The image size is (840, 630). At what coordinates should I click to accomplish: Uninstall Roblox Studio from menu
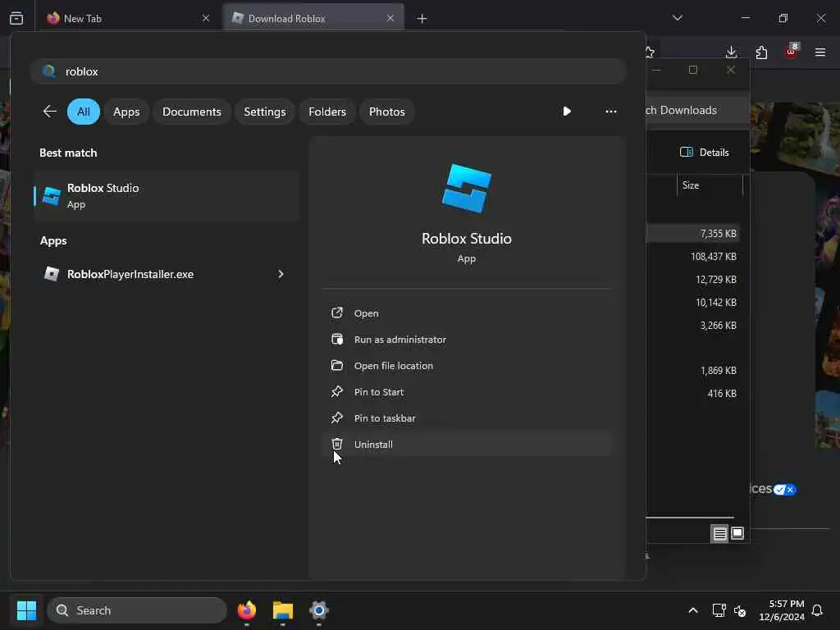(466, 444)
